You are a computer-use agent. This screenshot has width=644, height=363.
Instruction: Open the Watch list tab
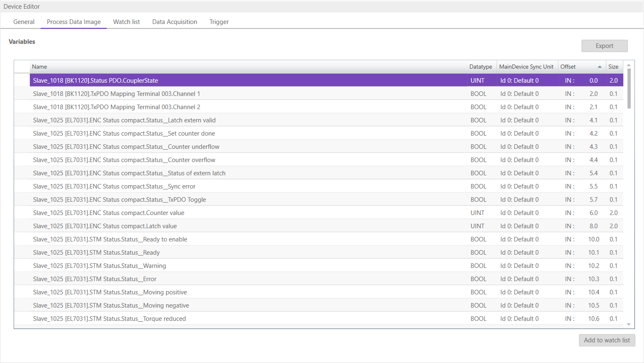126,22
